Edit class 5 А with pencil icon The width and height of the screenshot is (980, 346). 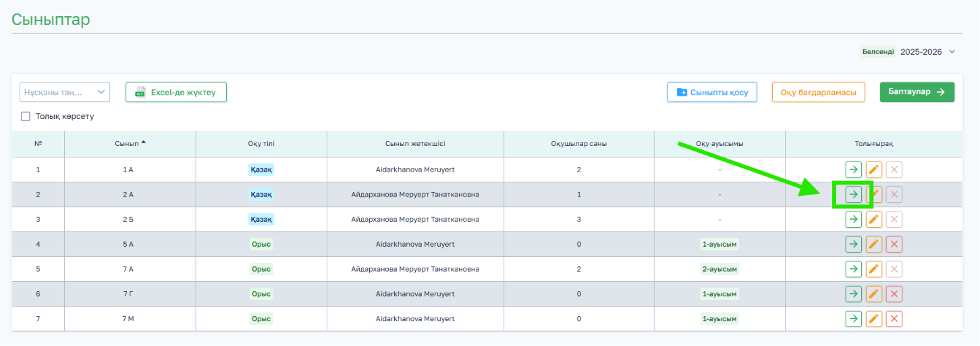pos(874,245)
